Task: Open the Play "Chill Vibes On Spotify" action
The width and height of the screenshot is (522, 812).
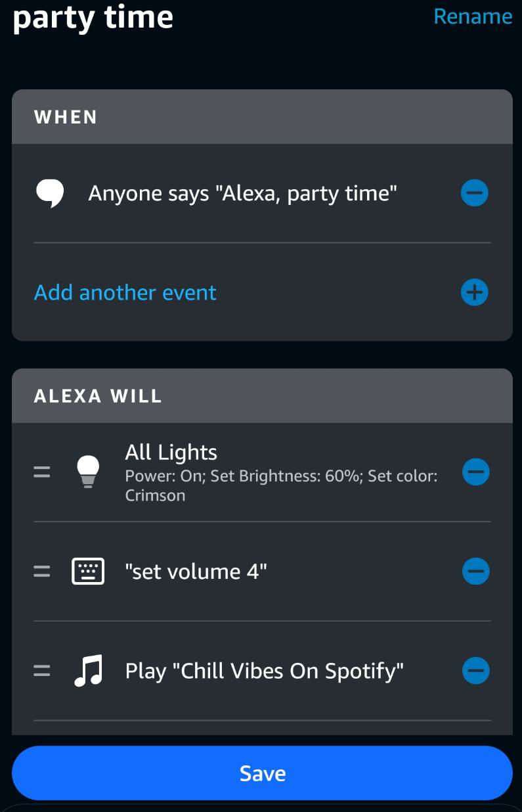Action: (264, 671)
